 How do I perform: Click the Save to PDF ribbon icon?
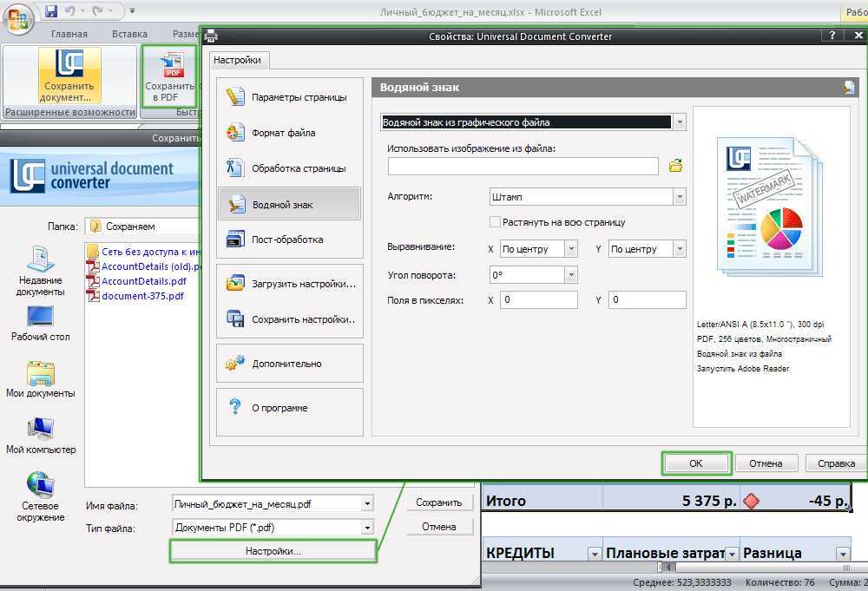coord(169,76)
